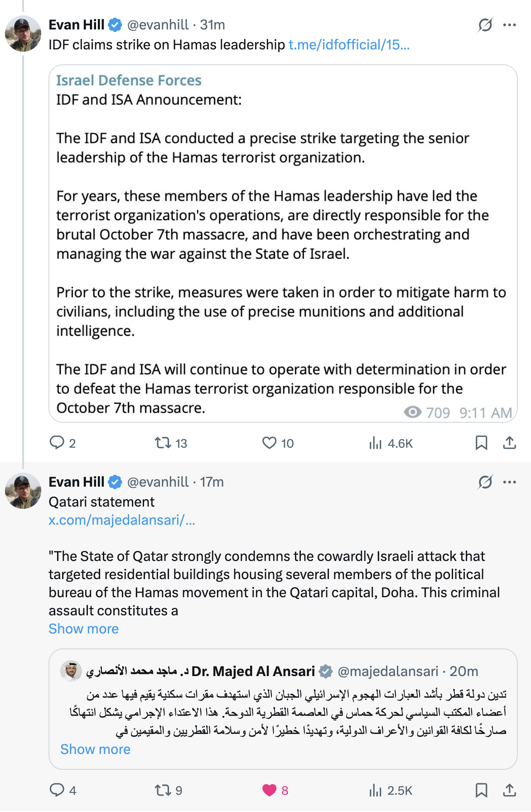This screenshot has width=531, height=812.
Task: Open more options on first tweet
Action: 510,25
